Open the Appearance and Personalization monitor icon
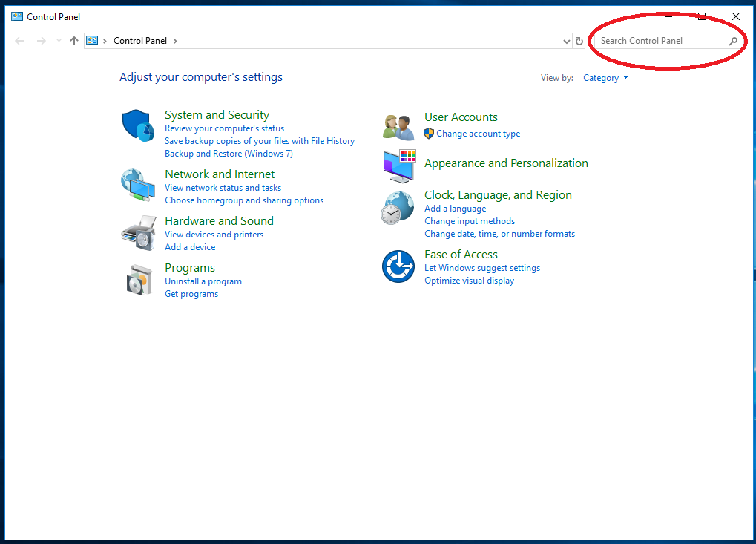The image size is (756, 544). [x=399, y=166]
